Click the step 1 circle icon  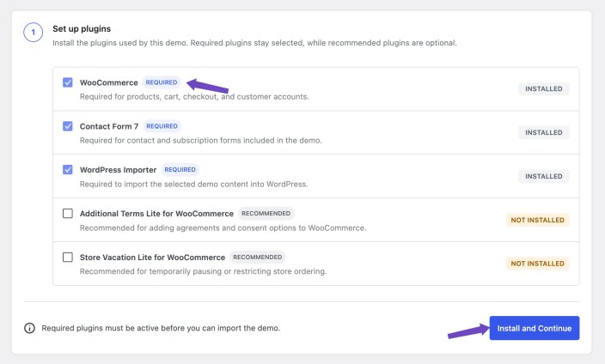coord(34,33)
